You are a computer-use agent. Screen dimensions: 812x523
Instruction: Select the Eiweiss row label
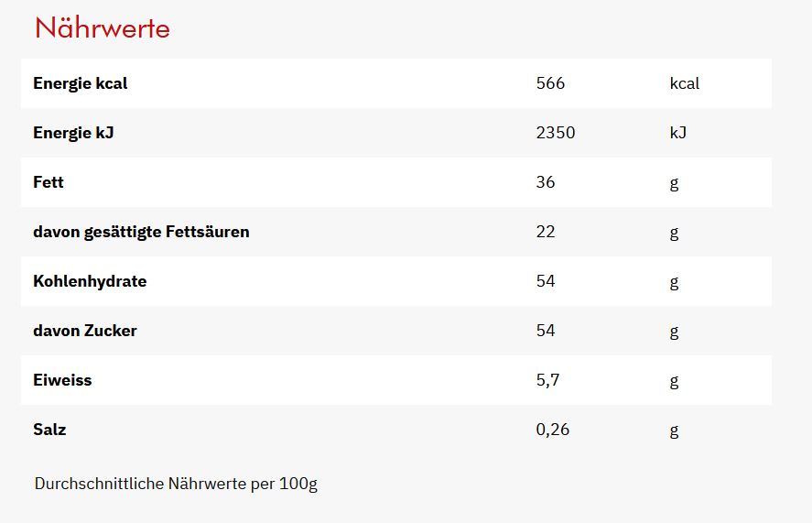[62, 380]
